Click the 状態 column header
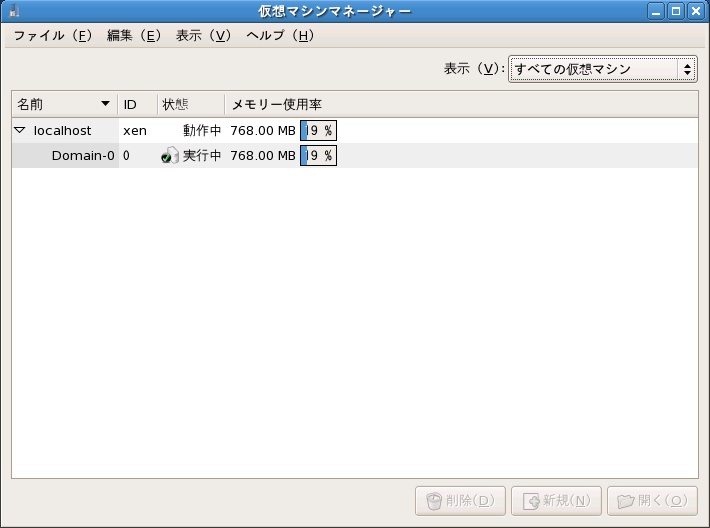 (x=191, y=105)
